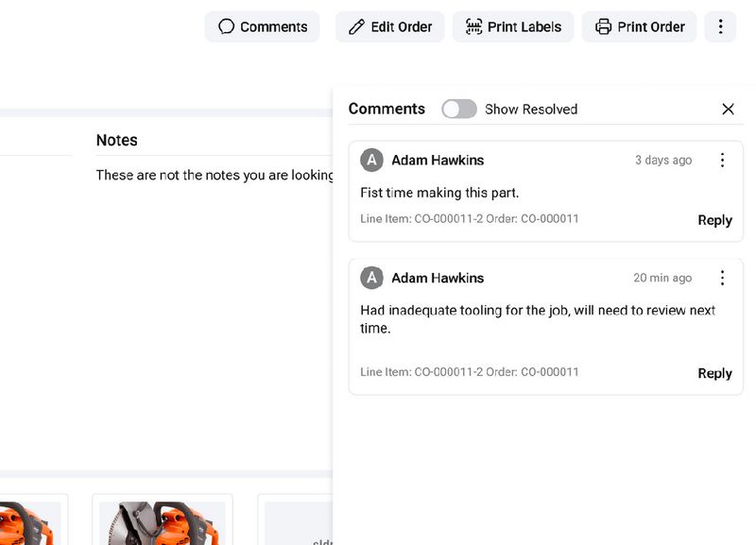Click Adam Hawkins avatar on first comment
This screenshot has height=545, width=756.
(x=372, y=161)
